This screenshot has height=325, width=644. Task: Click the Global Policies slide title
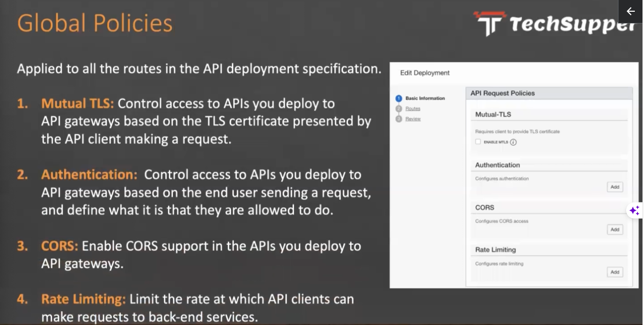(x=95, y=23)
